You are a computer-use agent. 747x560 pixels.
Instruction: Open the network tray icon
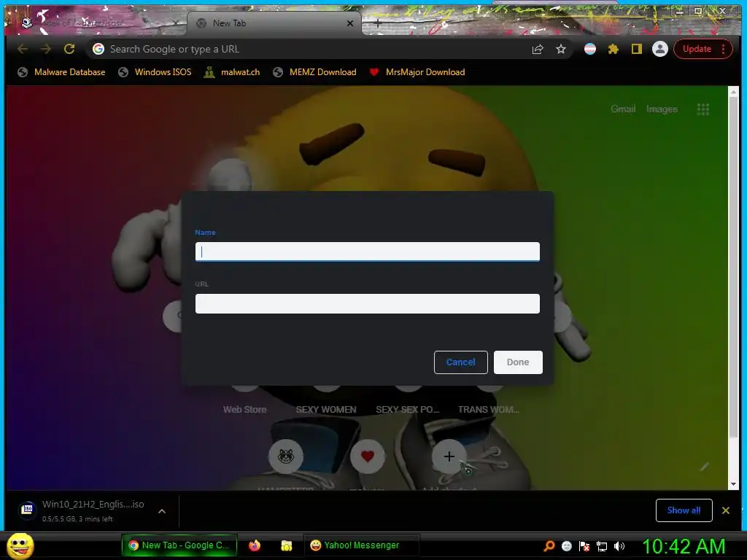(x=602, y=546)
